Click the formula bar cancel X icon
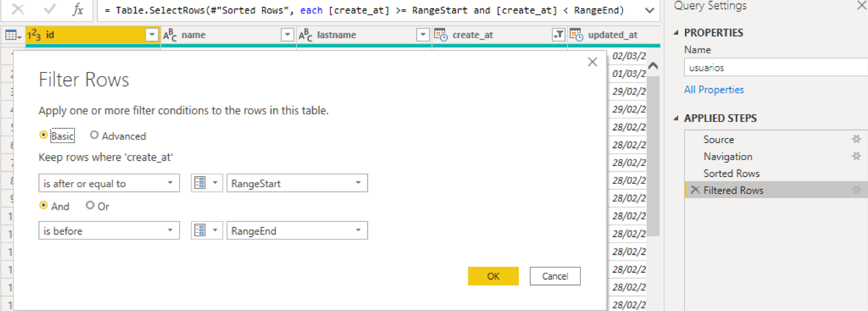The height and width of the screenshot is (311, 868). [x=18, y=10]
